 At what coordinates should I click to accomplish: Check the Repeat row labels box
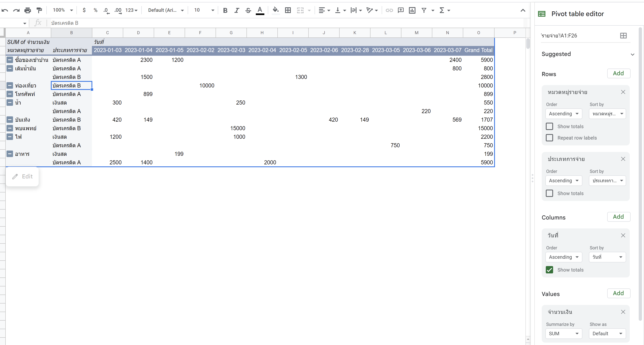pos(549,138)
